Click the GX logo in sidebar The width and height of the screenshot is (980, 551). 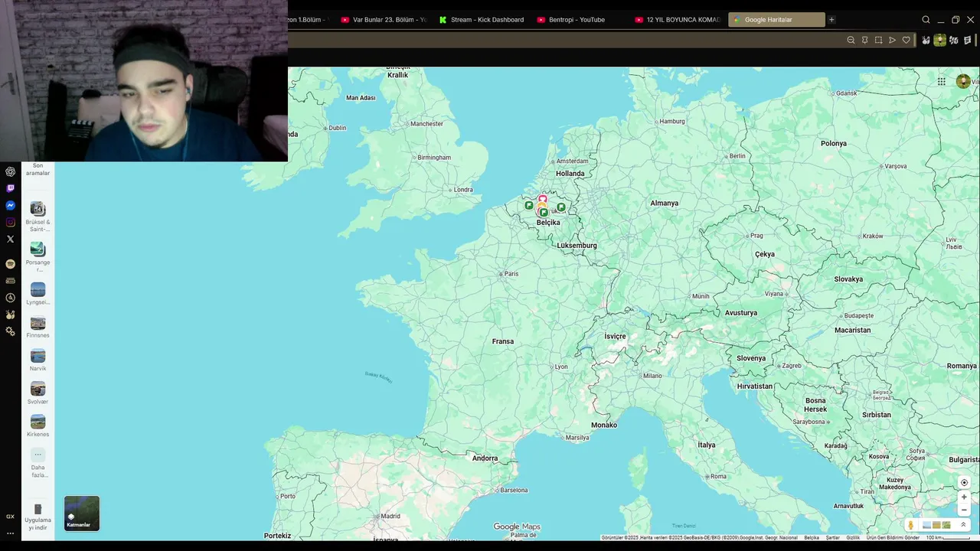point(10,517)
